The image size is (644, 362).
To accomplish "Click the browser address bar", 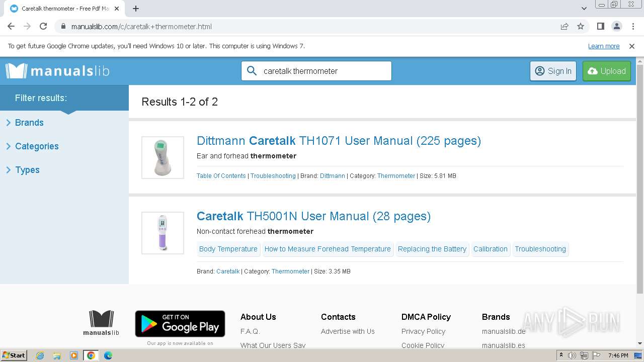I will point(307,27).
